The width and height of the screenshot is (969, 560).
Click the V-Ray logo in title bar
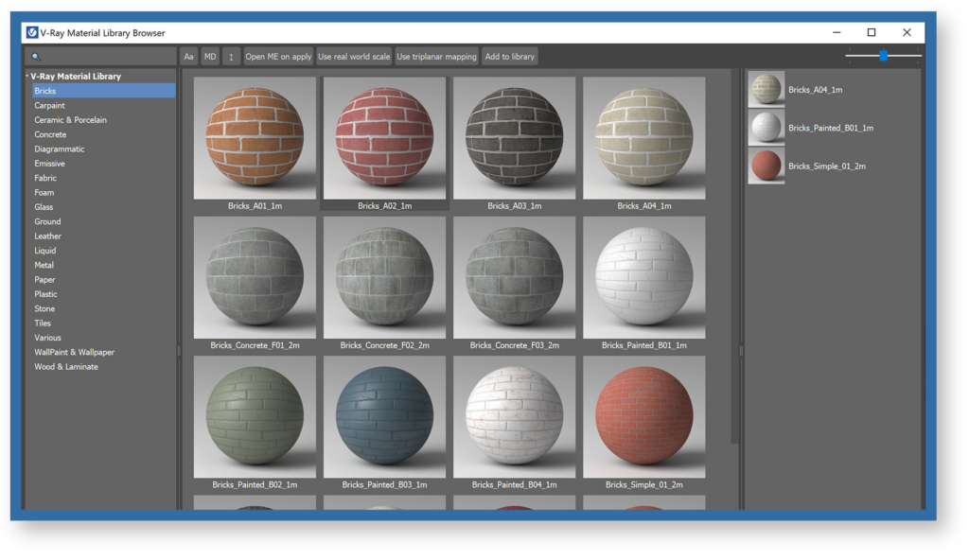click(x=31, y=32)
